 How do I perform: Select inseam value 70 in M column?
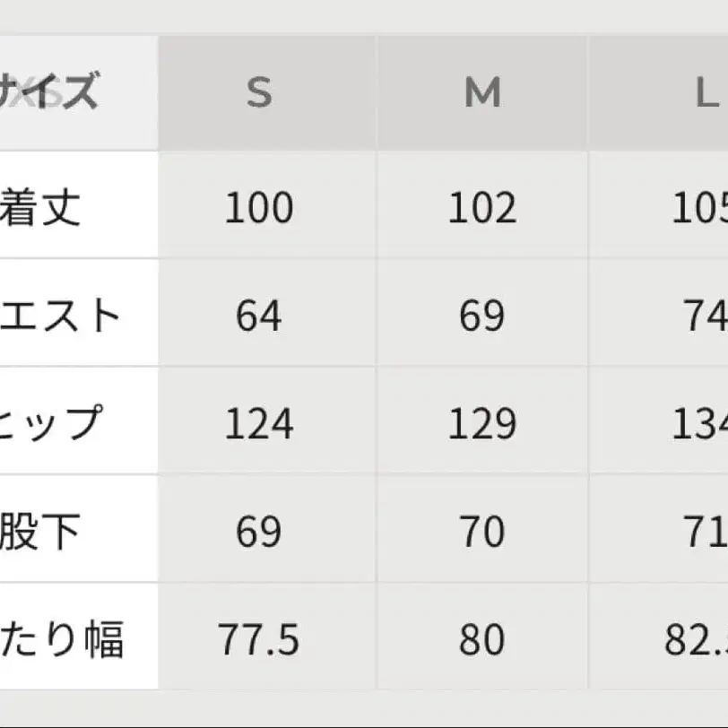(x=482, y=533)
